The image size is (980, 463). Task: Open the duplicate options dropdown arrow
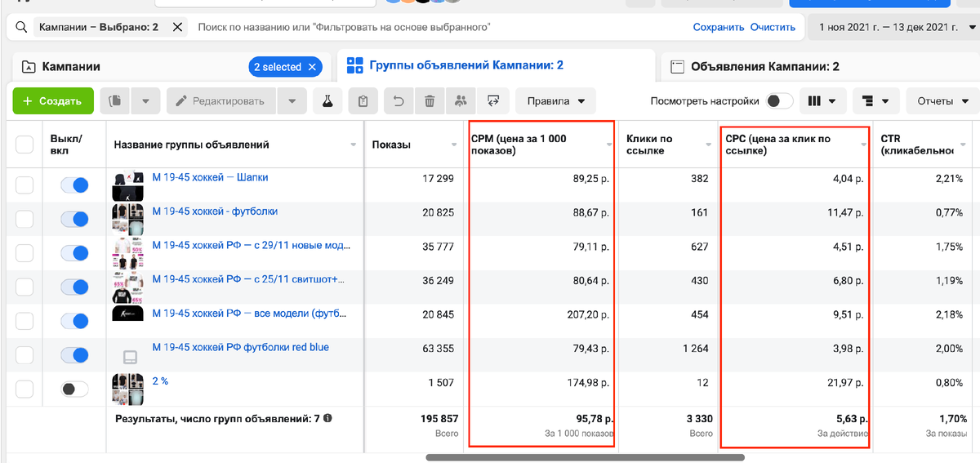click(x=145, y=101)
